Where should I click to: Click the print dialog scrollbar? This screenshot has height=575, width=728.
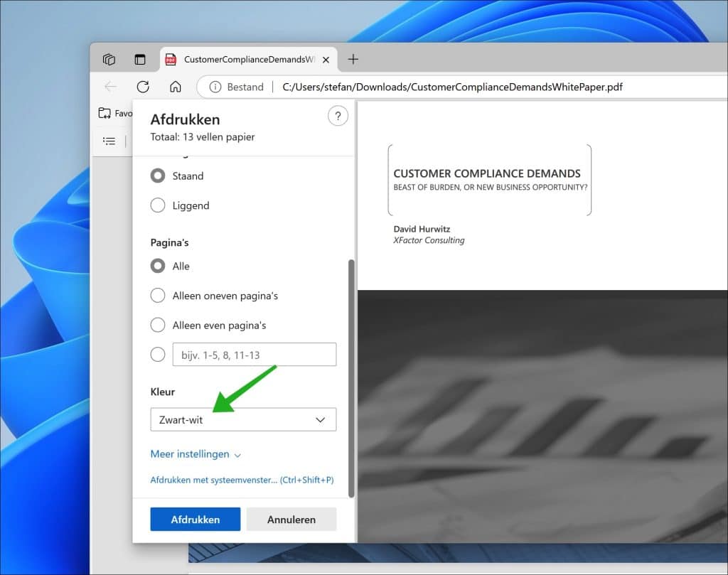pos(351,379)
